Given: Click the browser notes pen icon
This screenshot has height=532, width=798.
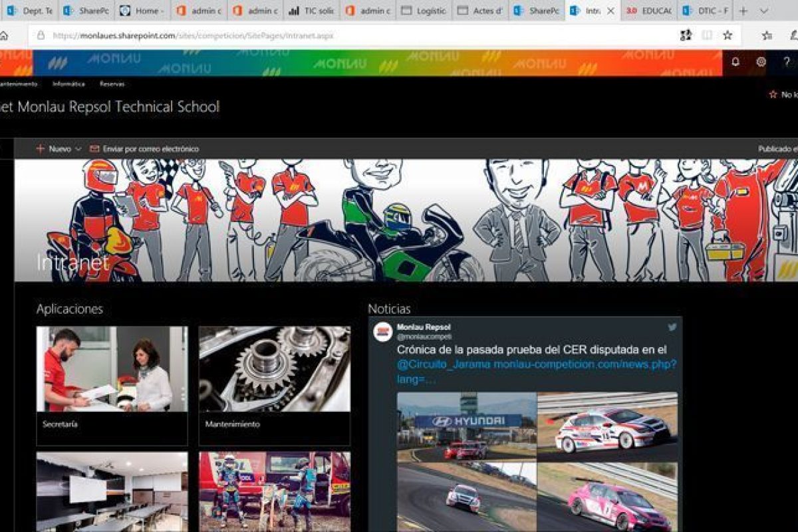Looking at the screenshot, I should (x=794, y=35).
